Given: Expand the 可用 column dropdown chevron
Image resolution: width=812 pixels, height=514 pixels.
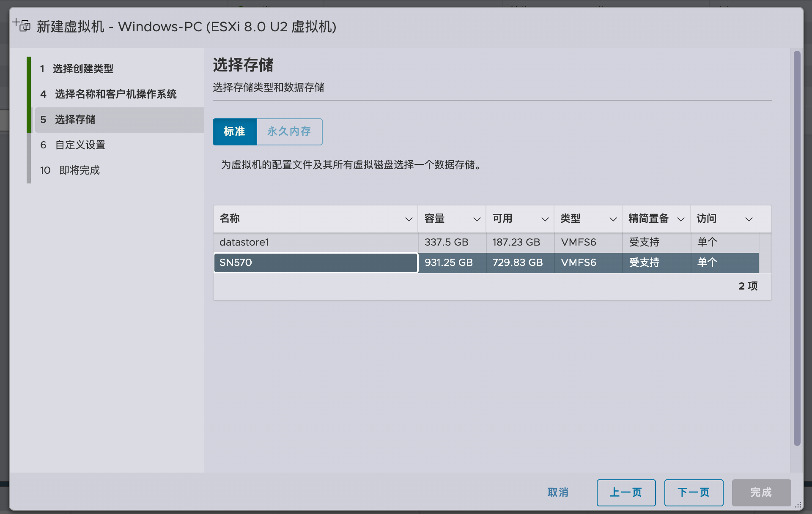Looking at the screenshot, I should click(x=545, y=219).
